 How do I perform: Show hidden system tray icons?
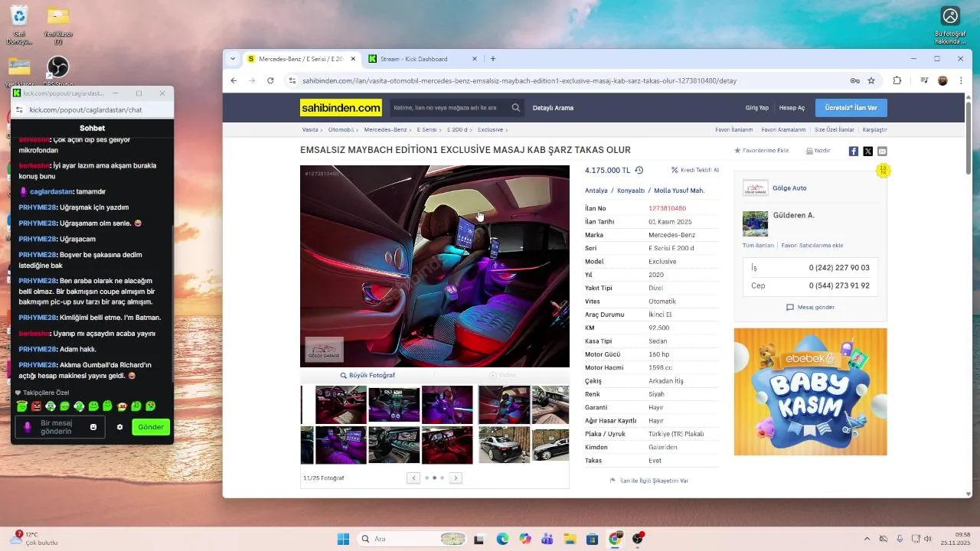pyautogui.click(x=867, y=539)
